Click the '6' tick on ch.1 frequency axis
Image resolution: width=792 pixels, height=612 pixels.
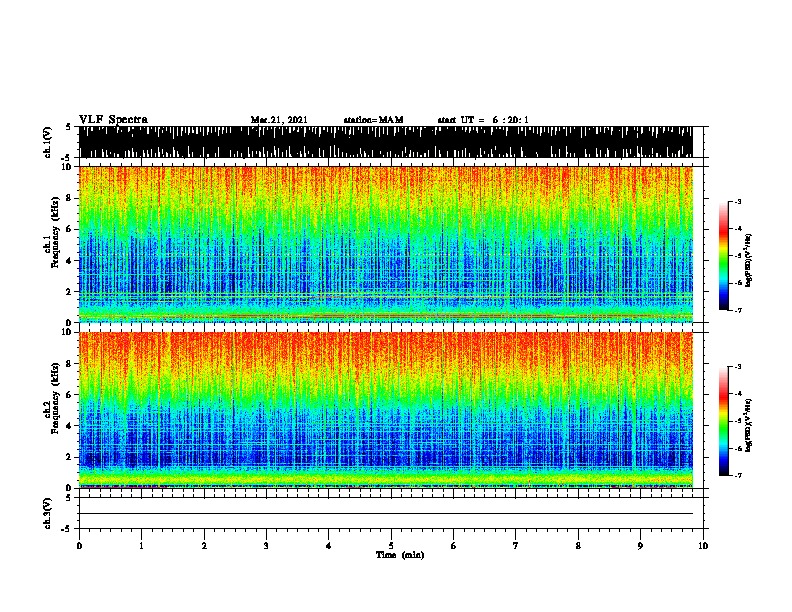coord(71,229)
